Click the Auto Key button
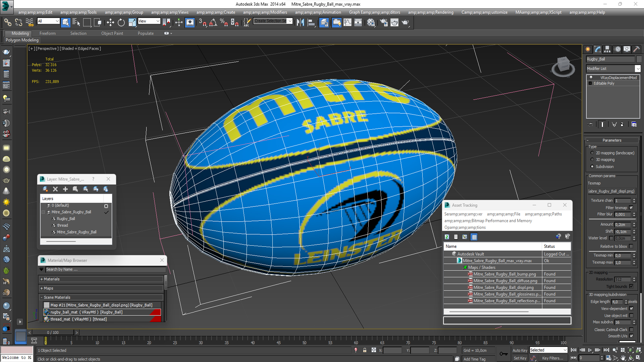 point(520,350)
